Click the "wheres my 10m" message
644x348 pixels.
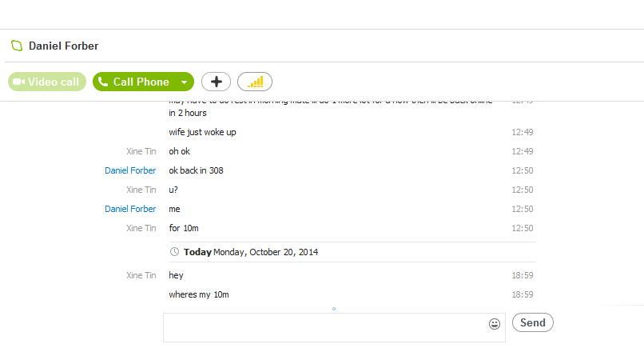[x=199, y=294]
